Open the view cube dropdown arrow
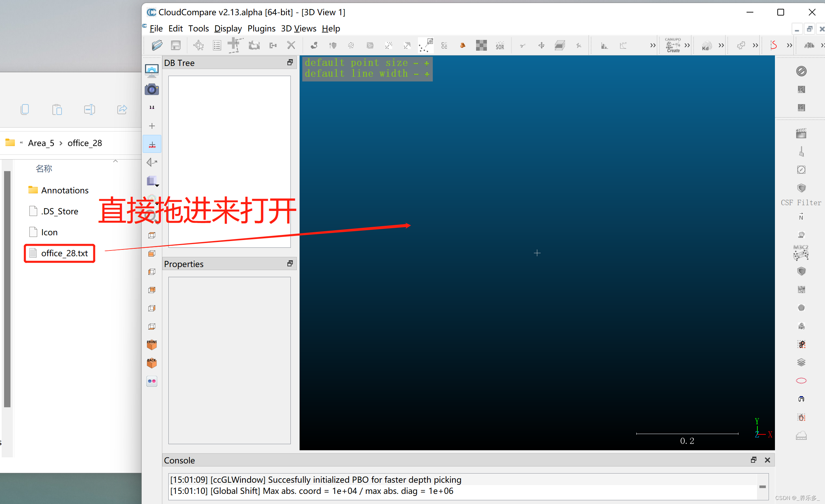 coord(157,186)
